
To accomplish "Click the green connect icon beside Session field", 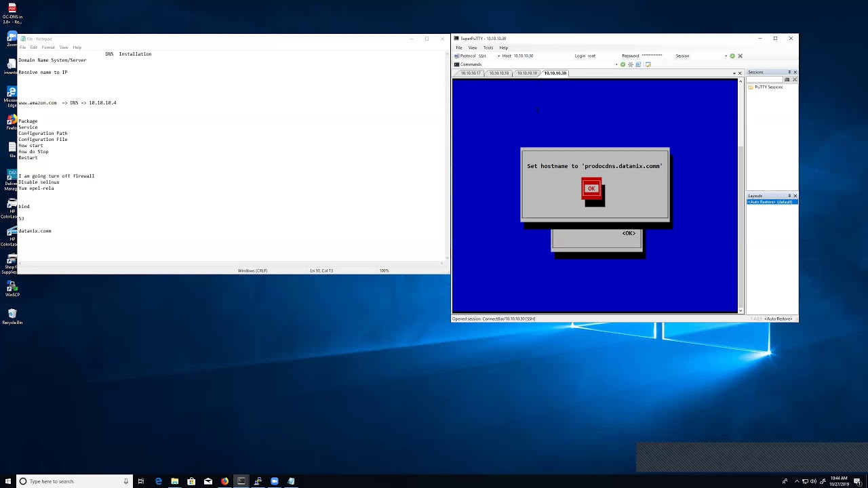I will pos(732,56).
